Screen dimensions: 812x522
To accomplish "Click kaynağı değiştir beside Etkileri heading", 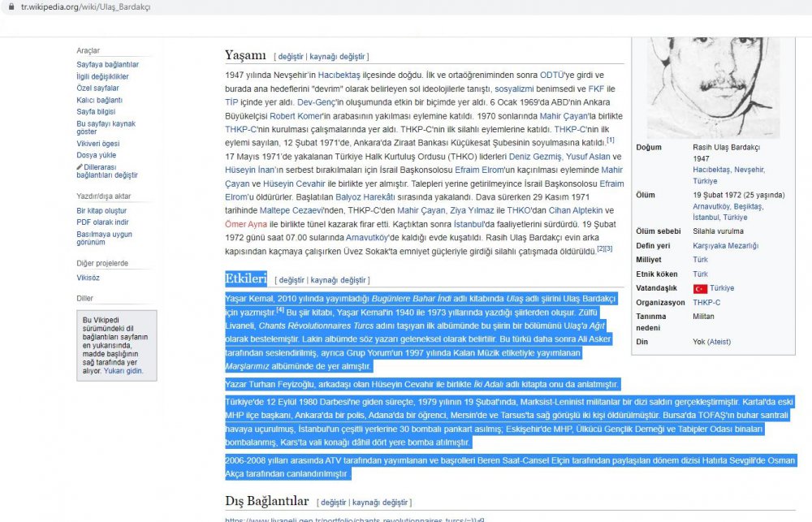I will click(x=338, y=280).
